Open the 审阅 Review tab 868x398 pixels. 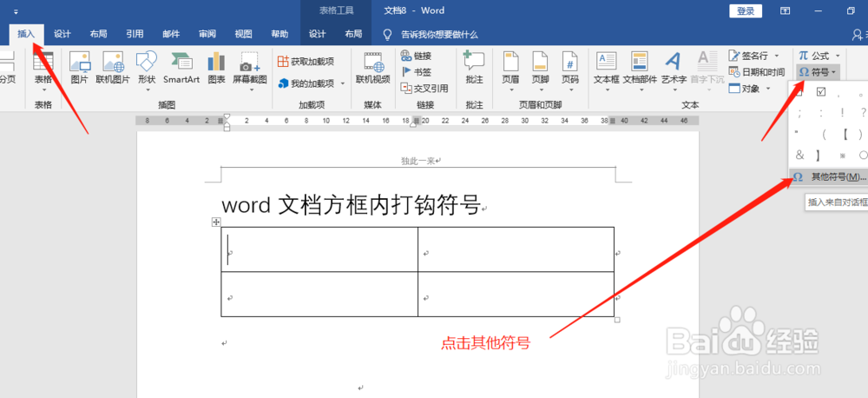(207, 35)
